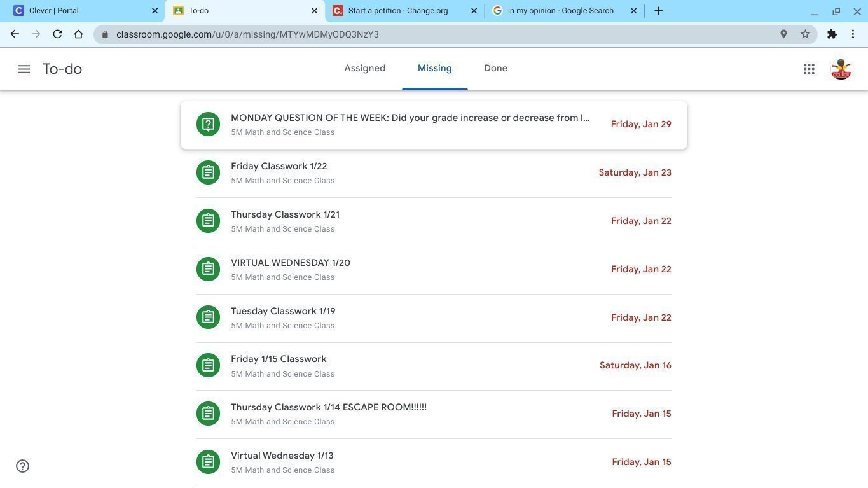868x488 pixels.
Task: Open the Chrome three-dot menu
Action: 853,34
